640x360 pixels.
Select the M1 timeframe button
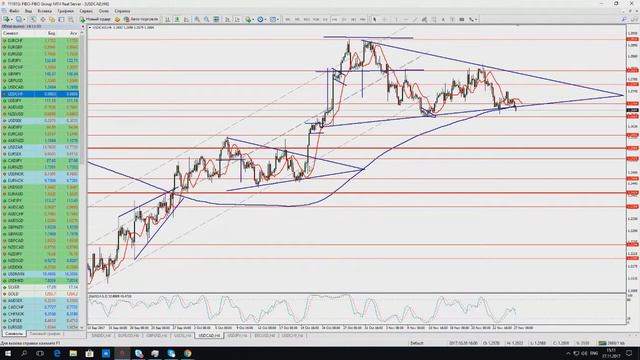[288, 19]
